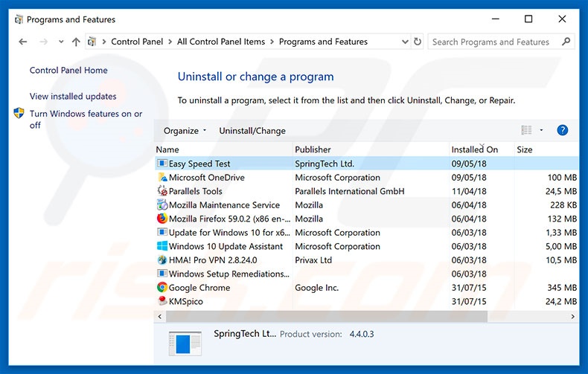Open Turn Windows features on or off
The width and height of the screenshot is (588, 374).
(86, 119)
